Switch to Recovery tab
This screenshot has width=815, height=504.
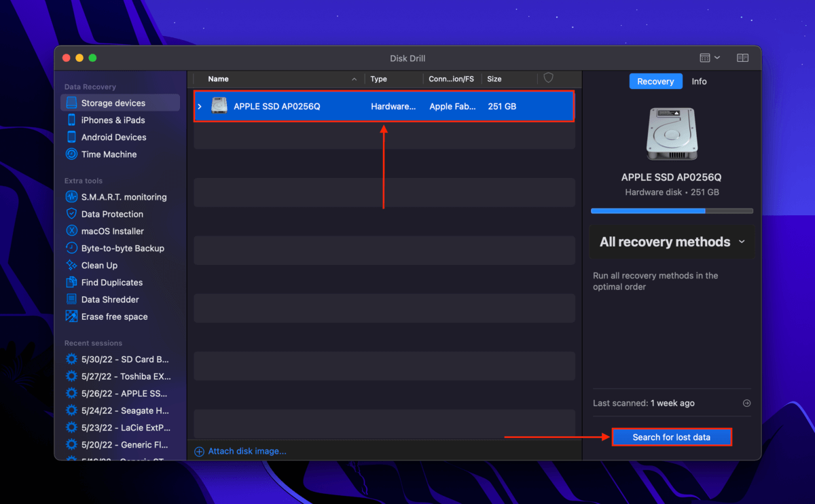[655, 82]
